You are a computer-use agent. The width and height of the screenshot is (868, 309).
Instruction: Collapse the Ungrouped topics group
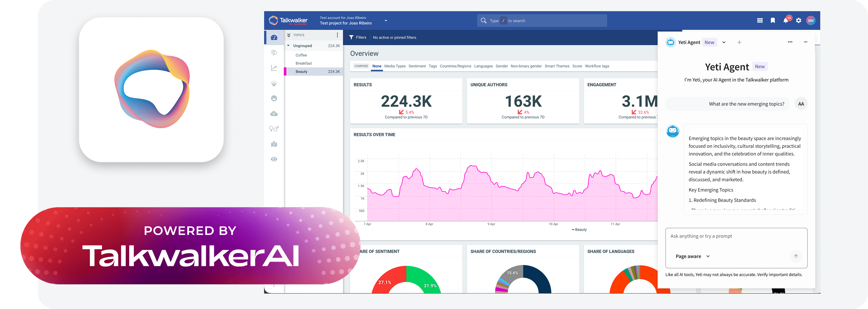pos(288,45)
